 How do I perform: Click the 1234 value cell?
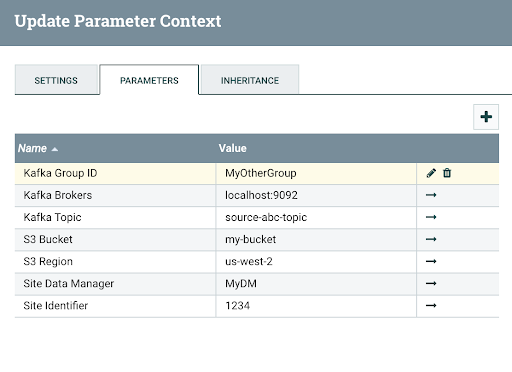[316, 306]
